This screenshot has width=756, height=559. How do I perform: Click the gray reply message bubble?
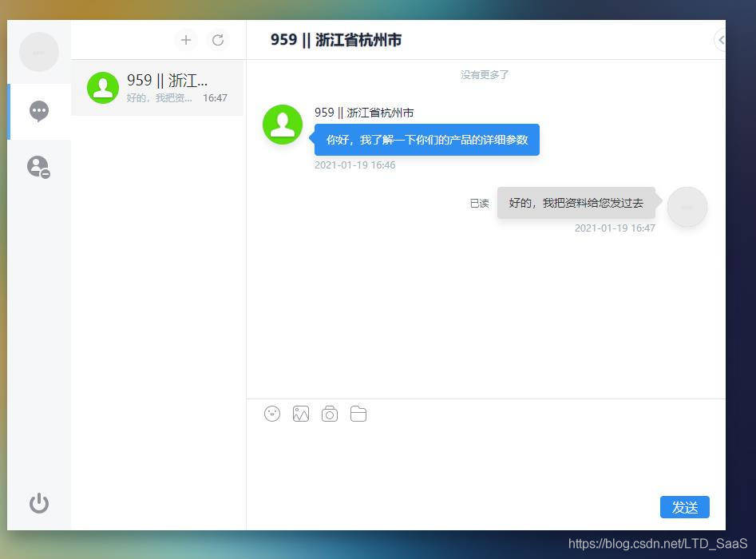[x=576, y=203]
